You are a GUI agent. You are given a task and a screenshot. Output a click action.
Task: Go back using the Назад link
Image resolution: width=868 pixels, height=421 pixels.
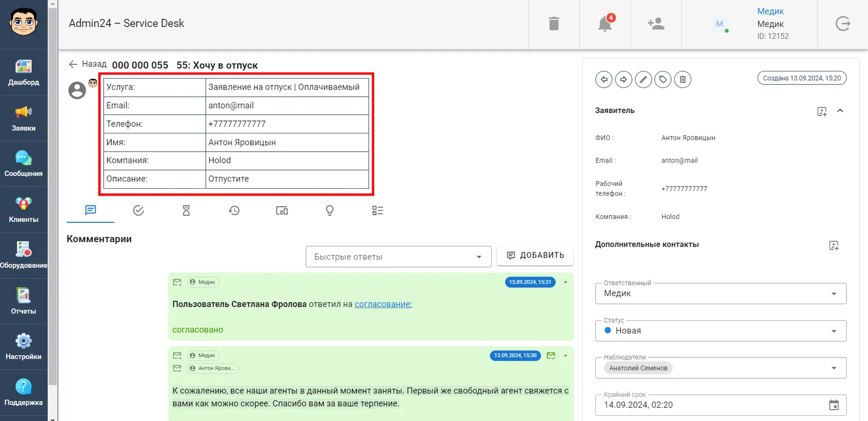87,64
